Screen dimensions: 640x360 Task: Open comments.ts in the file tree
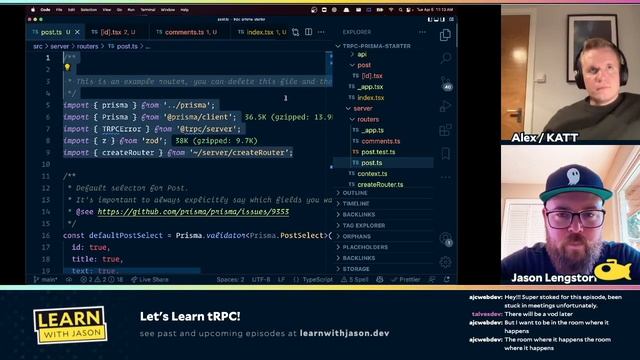[380, 141]
